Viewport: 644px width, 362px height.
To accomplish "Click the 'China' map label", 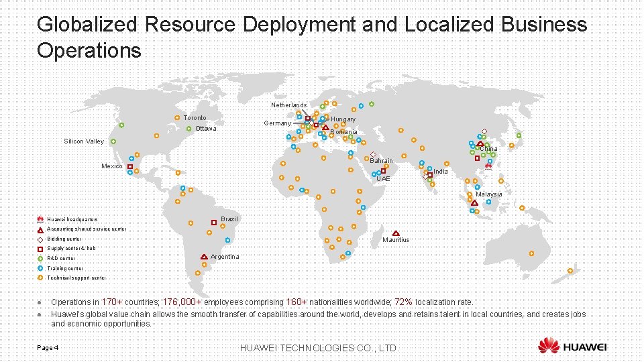I will click(x=489, y=149).
